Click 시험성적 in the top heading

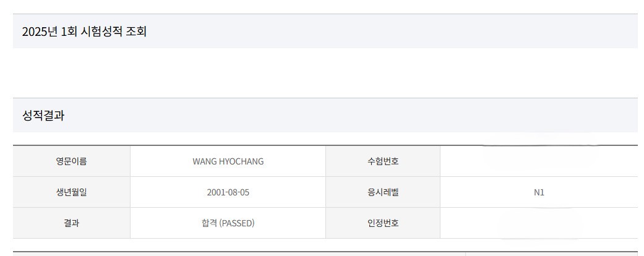(102, 32)
